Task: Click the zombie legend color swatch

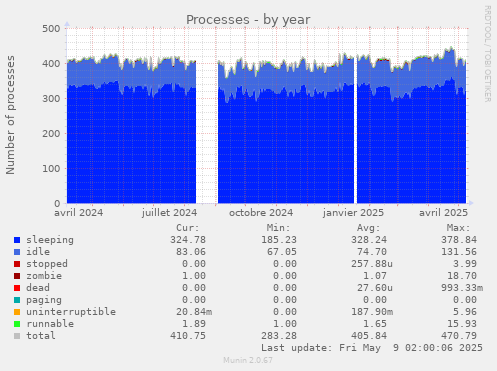Action: pyautogui.click(x=17, y=276)
